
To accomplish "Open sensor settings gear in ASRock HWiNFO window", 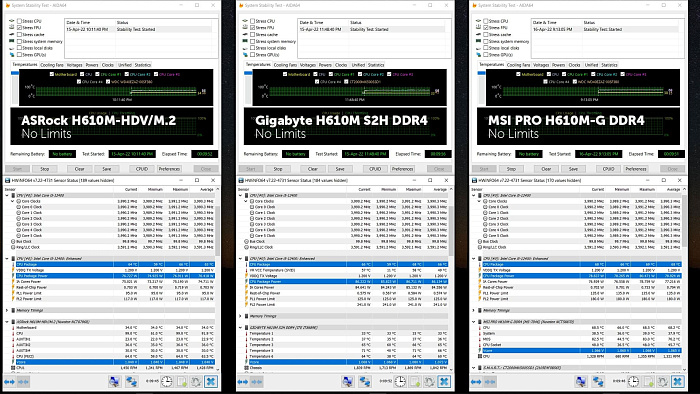I will [196, 382].
